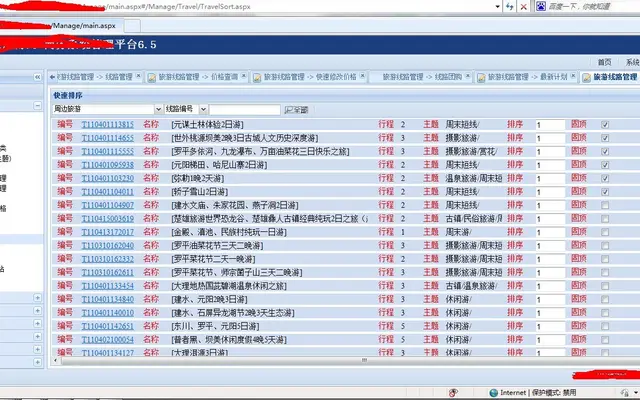The image size is (640, 400).
Task: Collapse sidebar section with minus icon
Action: click(x=37, y=106)
